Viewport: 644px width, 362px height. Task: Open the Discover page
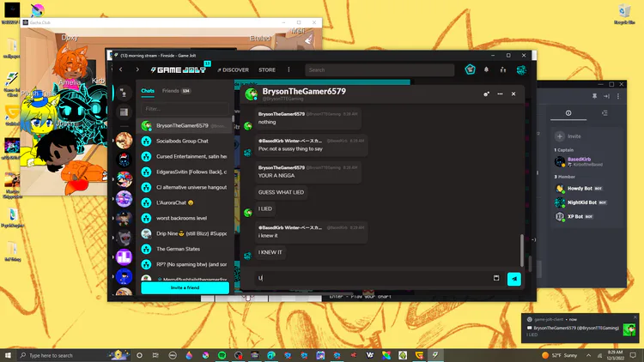[x=233, y=70]
